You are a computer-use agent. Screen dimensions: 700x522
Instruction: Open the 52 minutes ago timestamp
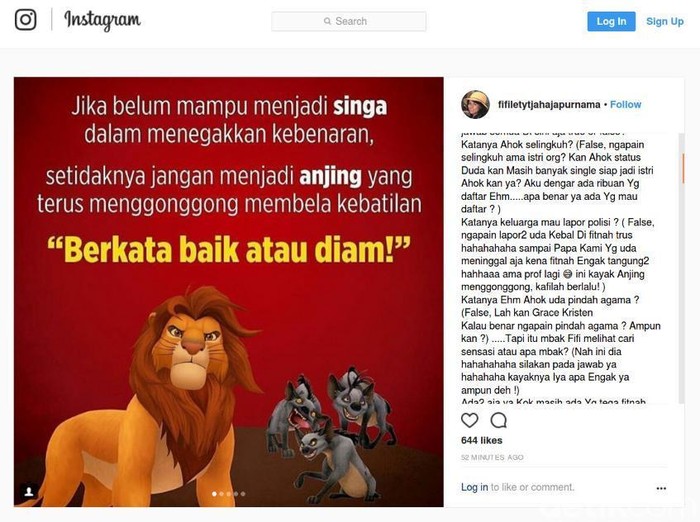[492, 457]
